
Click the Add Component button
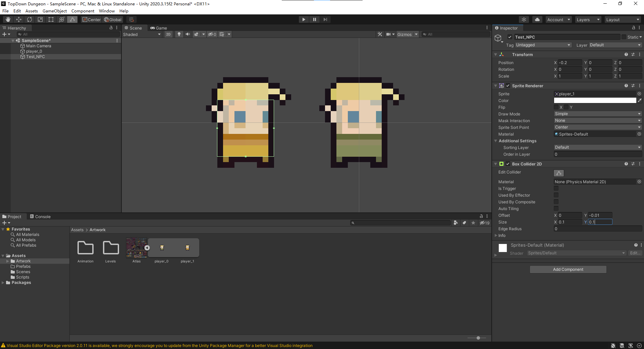[x=568, y=269]
